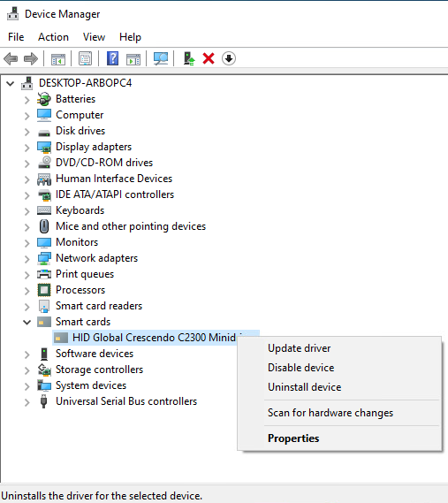
Task: Open the Action menu
Action: [53, 37]
